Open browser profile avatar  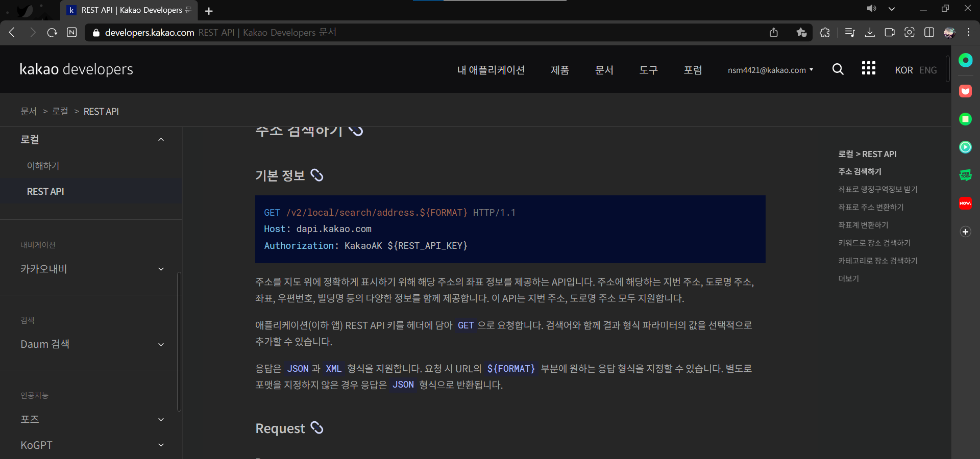tap(949, 33)
